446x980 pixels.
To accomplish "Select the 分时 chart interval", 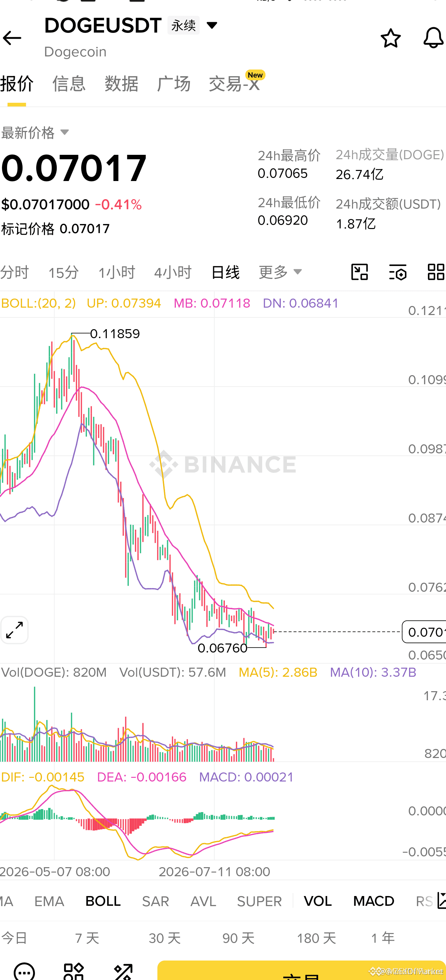I will click(x=14, y=272).
